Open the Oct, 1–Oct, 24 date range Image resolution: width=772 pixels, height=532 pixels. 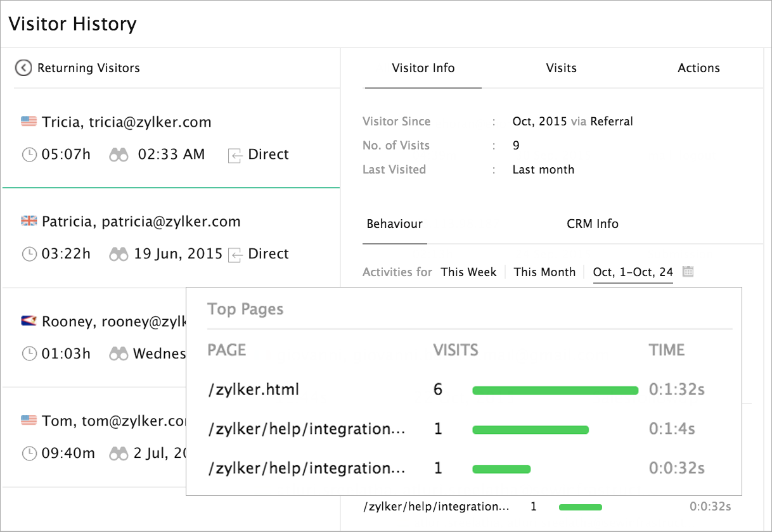pyautogui.click(x=633, y=272)
